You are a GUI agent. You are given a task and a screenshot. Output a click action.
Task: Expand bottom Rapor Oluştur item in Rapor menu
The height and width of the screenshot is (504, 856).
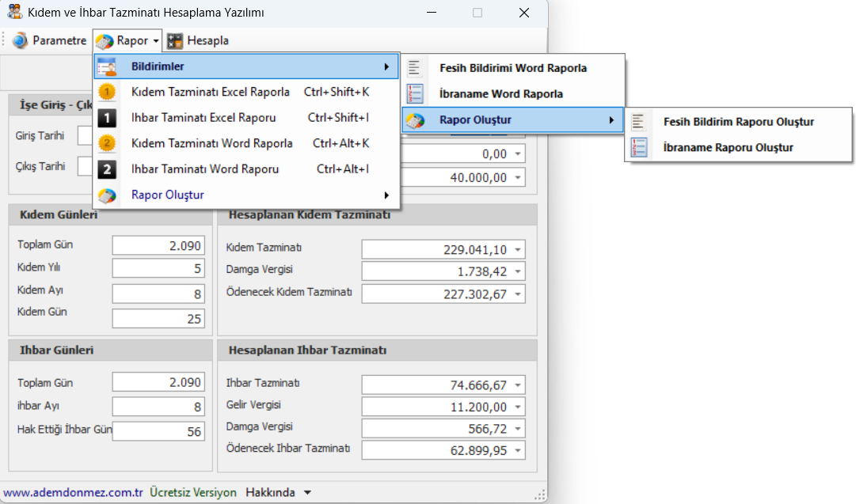[x=245, y=195]
